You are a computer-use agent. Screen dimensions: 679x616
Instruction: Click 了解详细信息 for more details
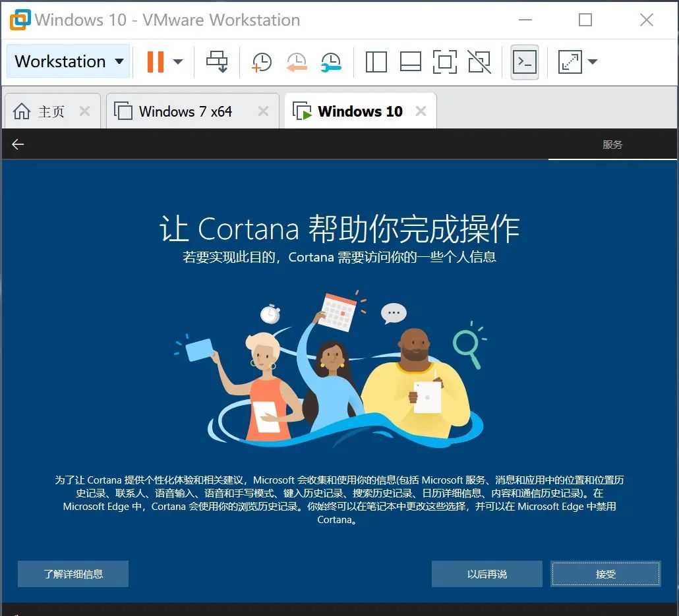tap(73, 573)
